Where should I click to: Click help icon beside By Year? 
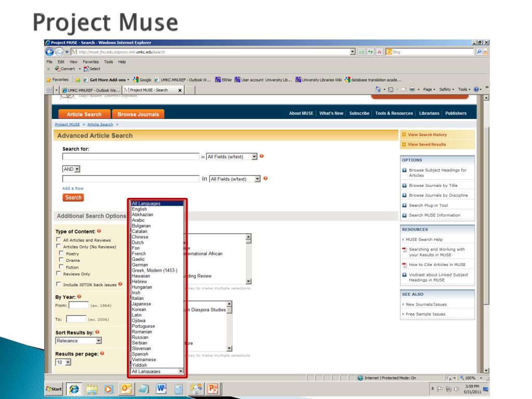click(x=79, y=296)
